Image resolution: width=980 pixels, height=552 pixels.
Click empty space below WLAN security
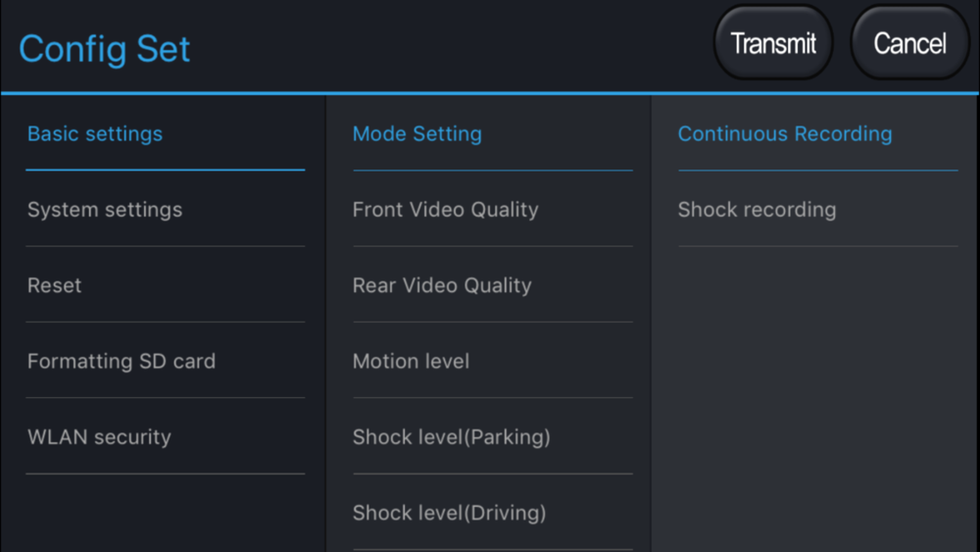coord(165,515)
